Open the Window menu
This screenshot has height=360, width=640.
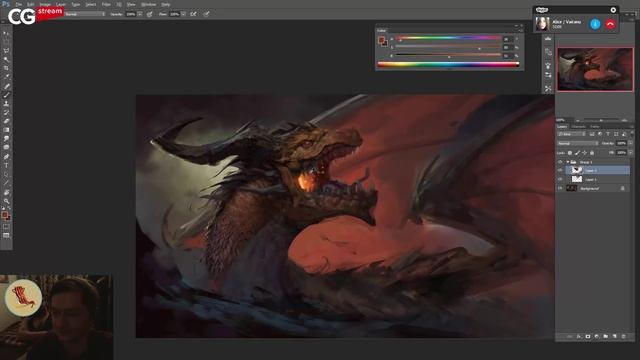pyautogui.click(x=148, y=4)
